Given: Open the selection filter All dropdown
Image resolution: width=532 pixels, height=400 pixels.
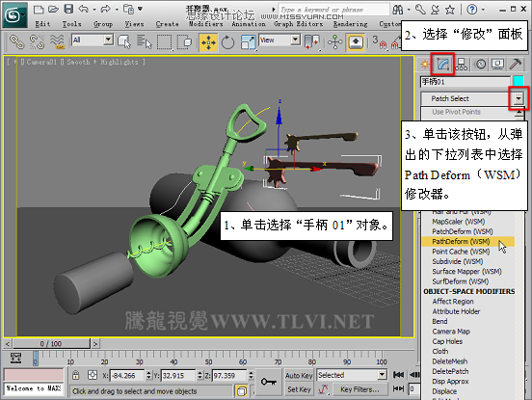Looking at the screenshot, I should tap(108, 40).
